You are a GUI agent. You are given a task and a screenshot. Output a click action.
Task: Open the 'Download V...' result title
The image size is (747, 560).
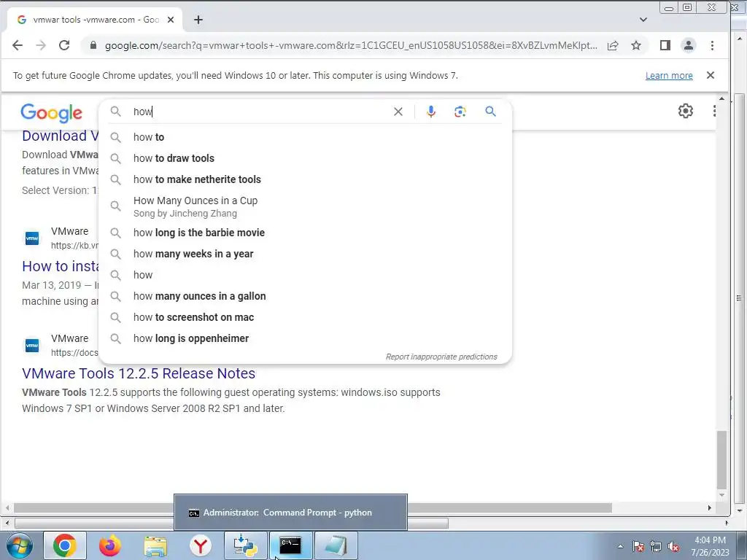click(x=61, y=136)
